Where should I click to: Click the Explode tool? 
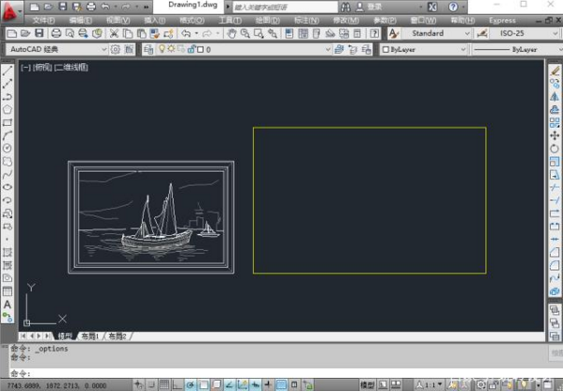[x=555, y=291]
